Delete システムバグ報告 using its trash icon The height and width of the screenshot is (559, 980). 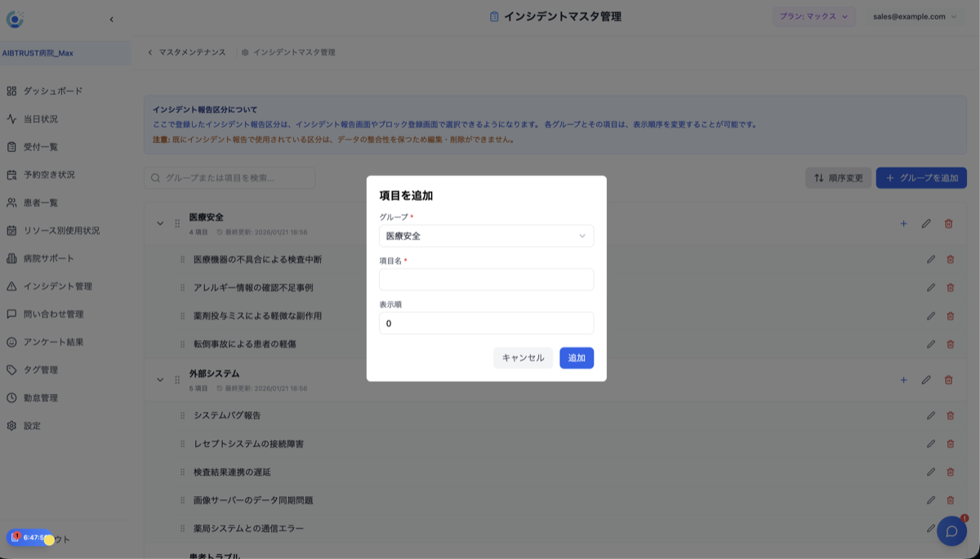coord(950,415)
